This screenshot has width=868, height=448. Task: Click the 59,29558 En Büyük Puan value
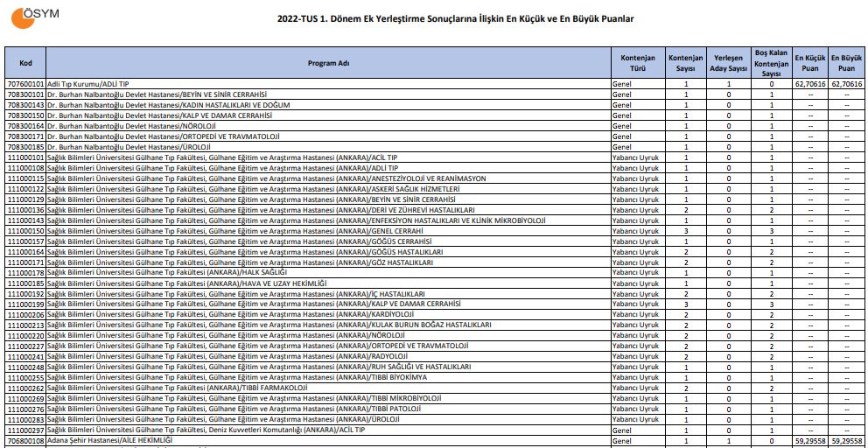tap(846, 441)
